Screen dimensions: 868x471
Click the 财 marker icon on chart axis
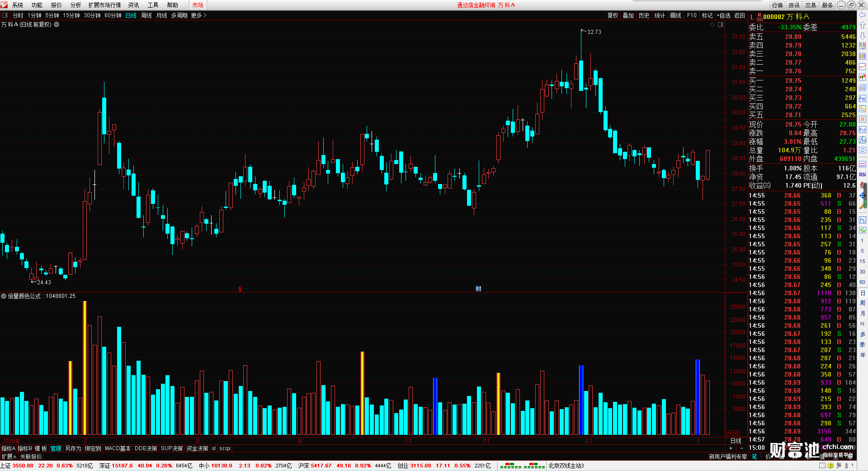(x=478, y=289)
